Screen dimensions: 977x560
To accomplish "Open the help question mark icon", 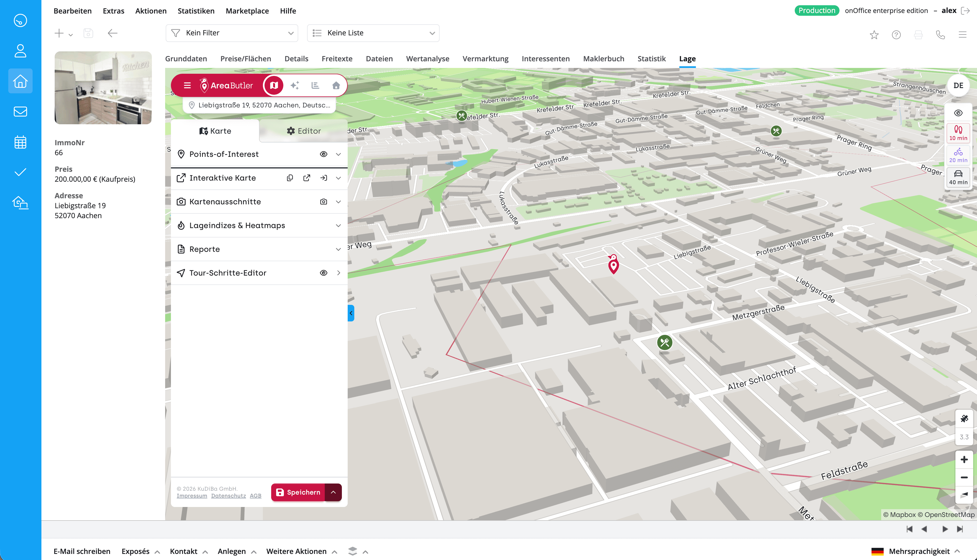I will pos(896,35).
